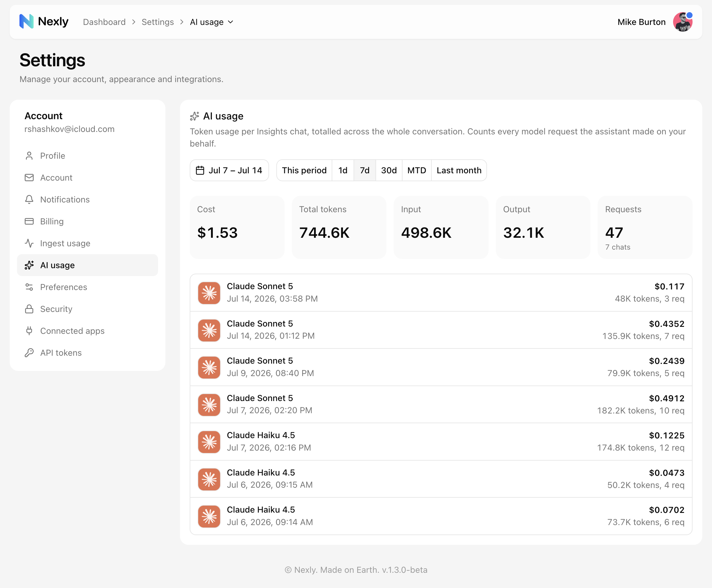Open Preferences settings

point(87,287)
